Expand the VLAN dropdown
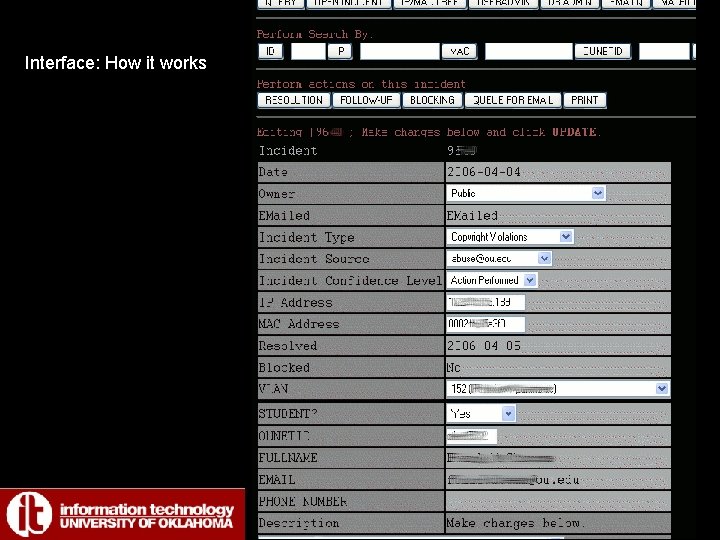The height and width of the screenshot is (540, 720). click(x=558, y=389)
